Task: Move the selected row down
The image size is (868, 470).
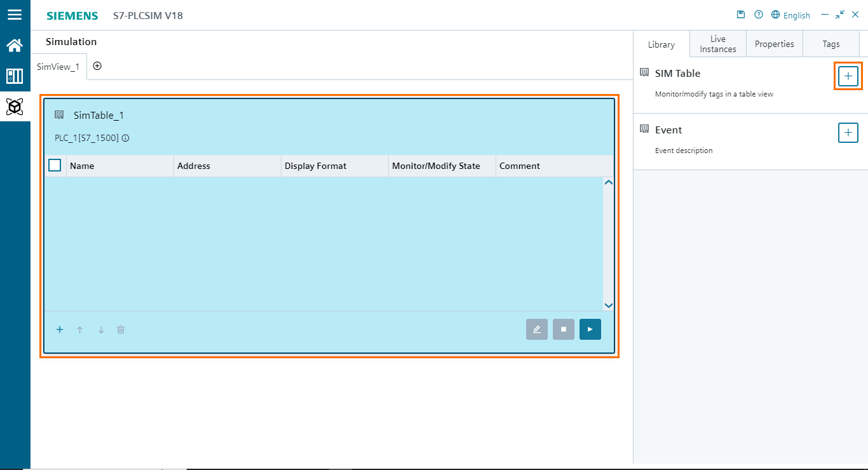Action: pyautogui.click(x=100, y=329)
